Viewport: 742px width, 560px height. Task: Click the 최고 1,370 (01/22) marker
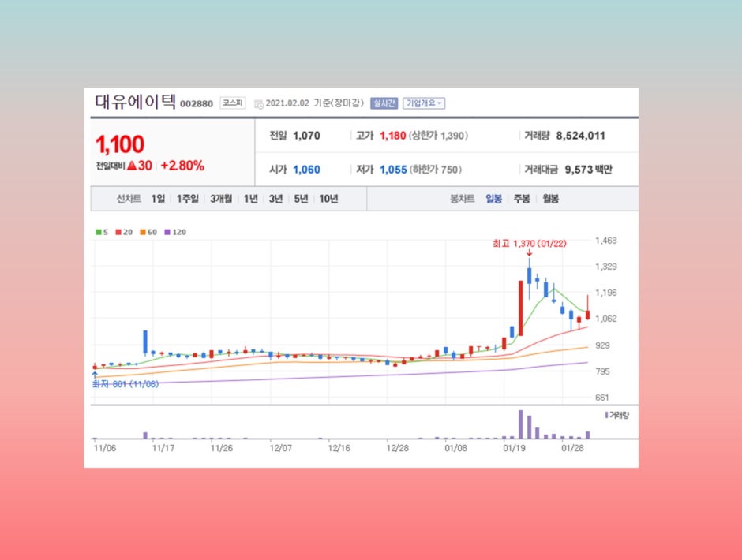pyautogui.click(x=530, y=244)
